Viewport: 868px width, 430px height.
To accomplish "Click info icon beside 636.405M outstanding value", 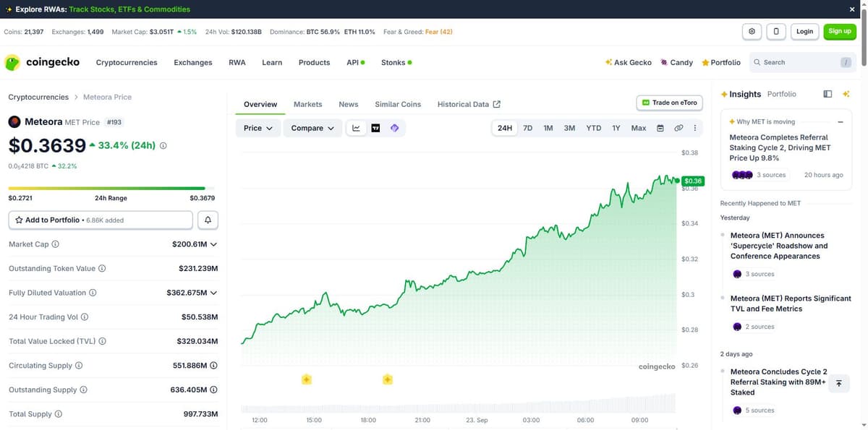I will point(214,390).
